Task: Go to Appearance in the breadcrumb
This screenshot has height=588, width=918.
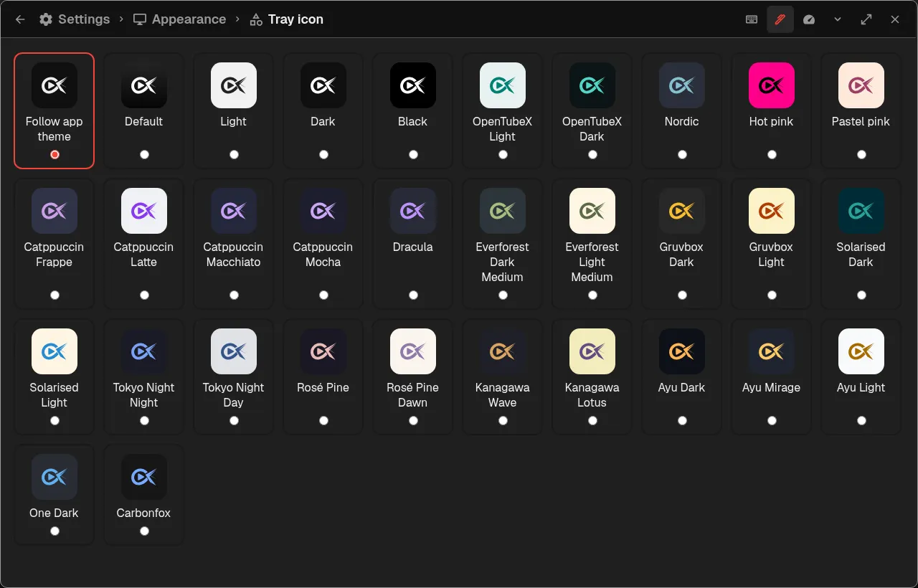Action: (x=180, y=19)
